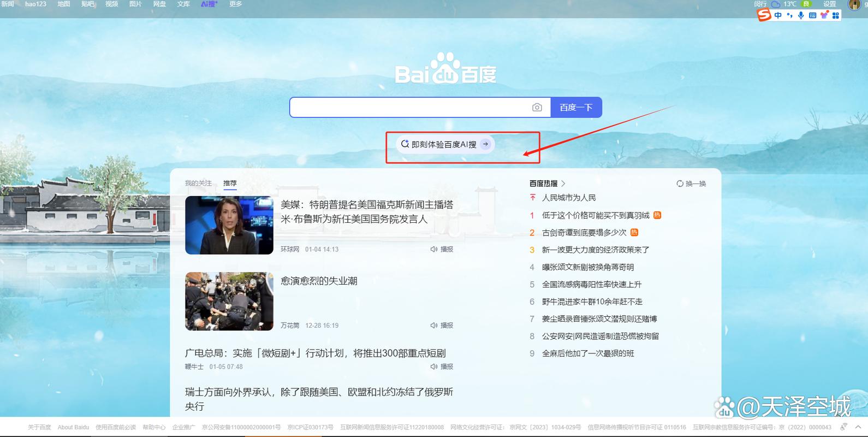Open hot search 曝张颂文新剧被换角蒋奇明
Screen dimensions: 868x437
pyautogui.click(x=588, y=267)
